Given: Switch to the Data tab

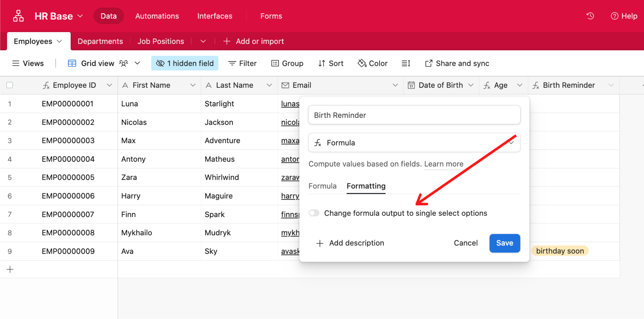Looking at the screenshot, I should (x=109, y=16).
